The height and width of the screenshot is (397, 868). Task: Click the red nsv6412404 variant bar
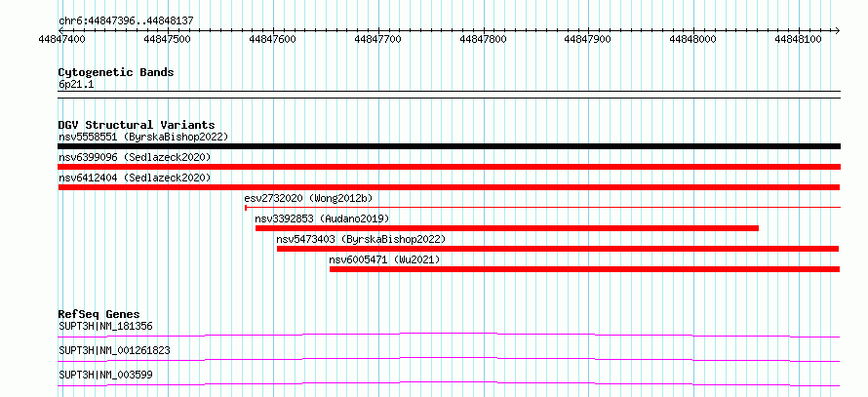coord(449,187)
